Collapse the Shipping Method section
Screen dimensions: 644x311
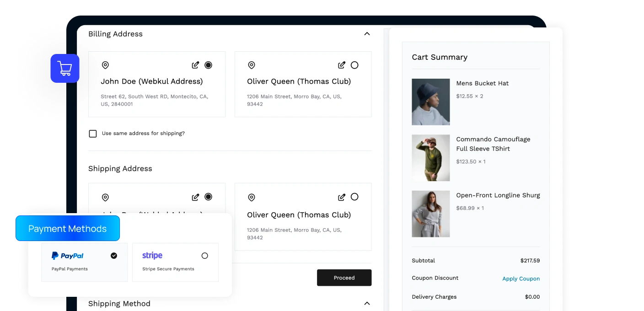click(367, 303)
